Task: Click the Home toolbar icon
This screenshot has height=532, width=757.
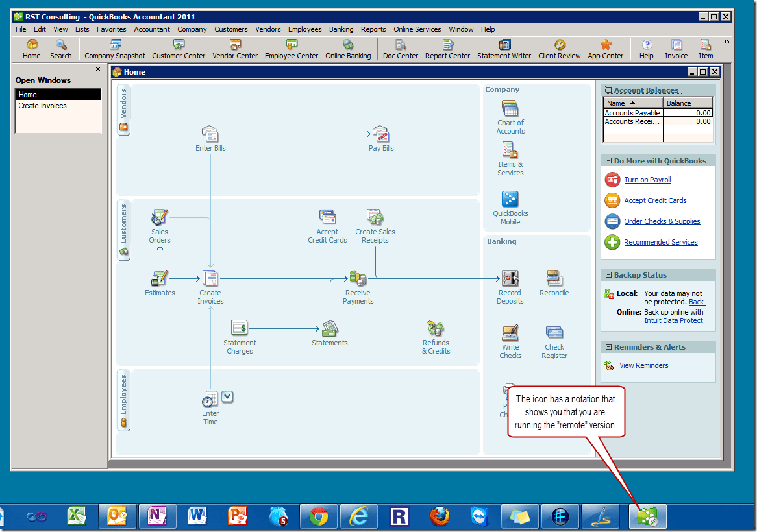Action: [32, 50]
